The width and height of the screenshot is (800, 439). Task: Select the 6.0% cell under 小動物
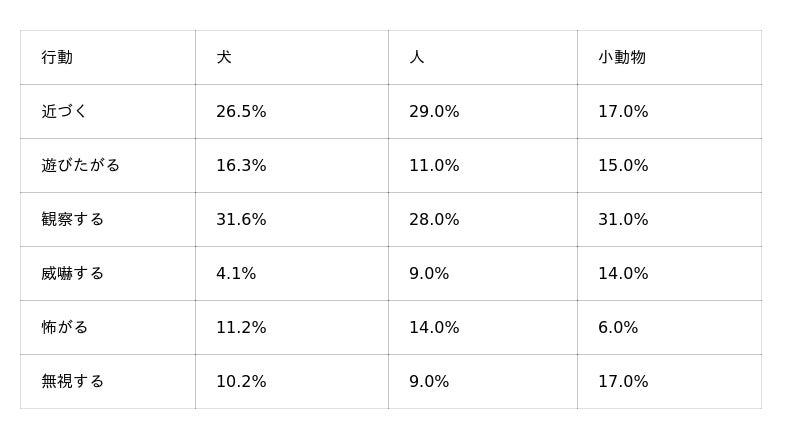[618, 328]
